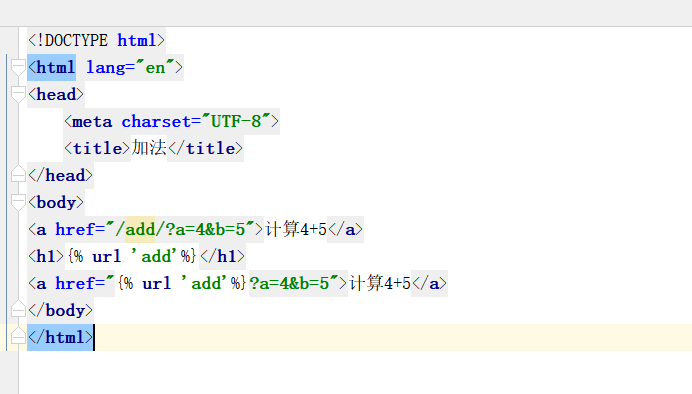
Task: Place cursor in <!DOCTYPE html> line
Action: pos(96,41)
